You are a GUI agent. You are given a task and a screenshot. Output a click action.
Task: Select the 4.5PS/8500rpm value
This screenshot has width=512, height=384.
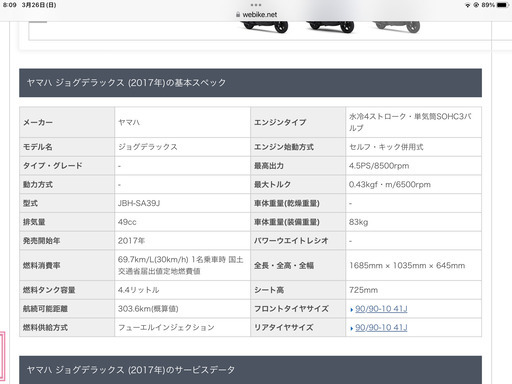click(x=379, y=166)
